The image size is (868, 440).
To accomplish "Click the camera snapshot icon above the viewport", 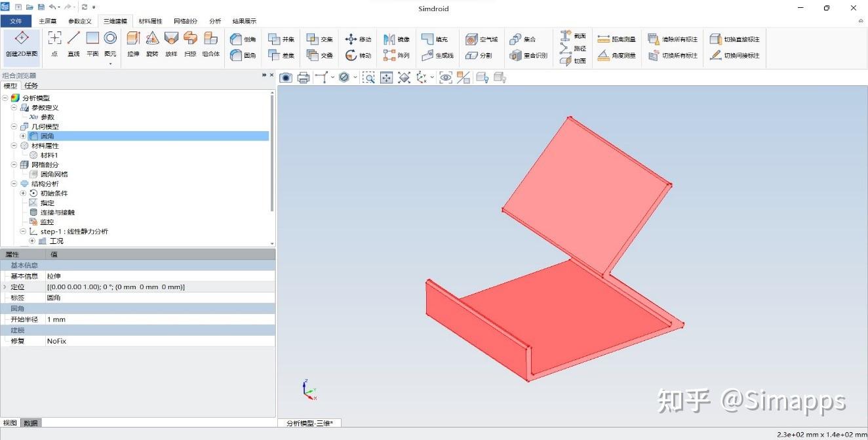I will pyautogui.click(x=286, y=77).
